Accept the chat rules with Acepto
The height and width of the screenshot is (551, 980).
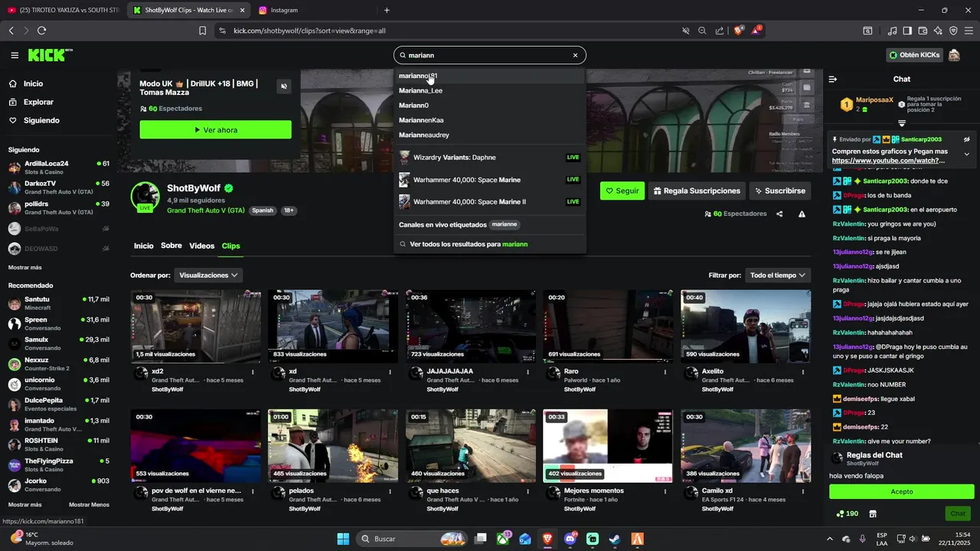point(902,492)
